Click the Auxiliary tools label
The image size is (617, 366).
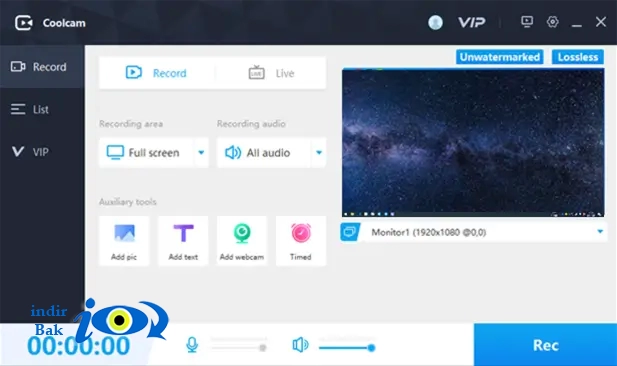pos(128,202)
